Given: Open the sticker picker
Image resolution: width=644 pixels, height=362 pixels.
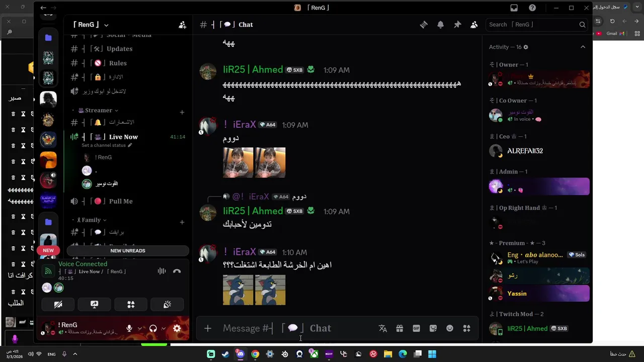Looking at the screenshot, I should click(433, 328).
